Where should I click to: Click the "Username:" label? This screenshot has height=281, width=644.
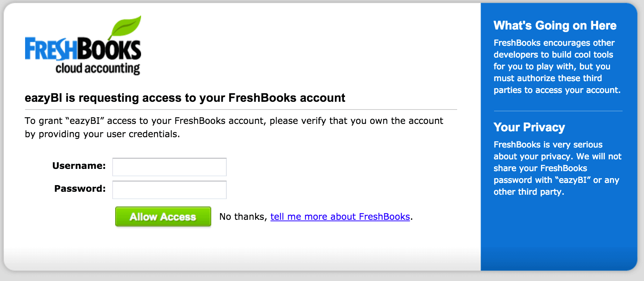79,166
